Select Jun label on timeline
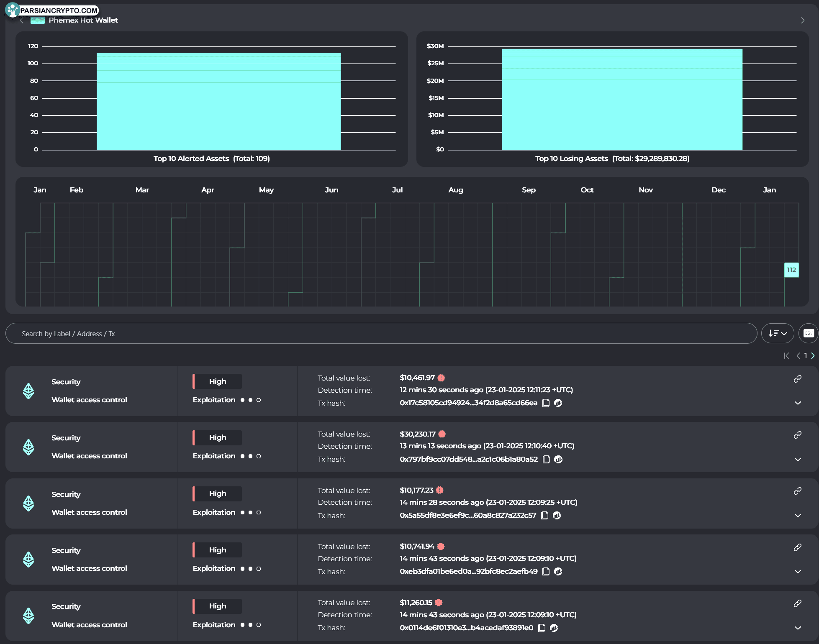 click(x=331, y=190)
